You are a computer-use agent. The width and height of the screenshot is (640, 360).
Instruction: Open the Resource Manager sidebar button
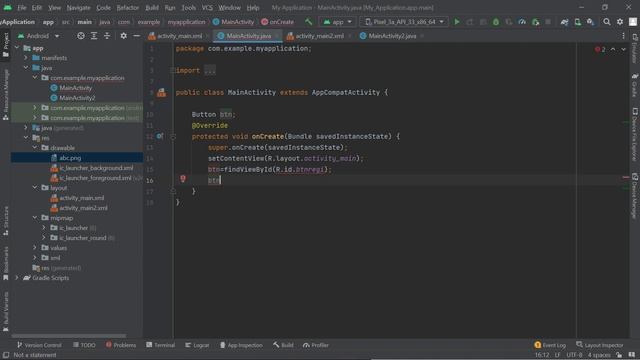pyautogui.click(x=6, y=95)
